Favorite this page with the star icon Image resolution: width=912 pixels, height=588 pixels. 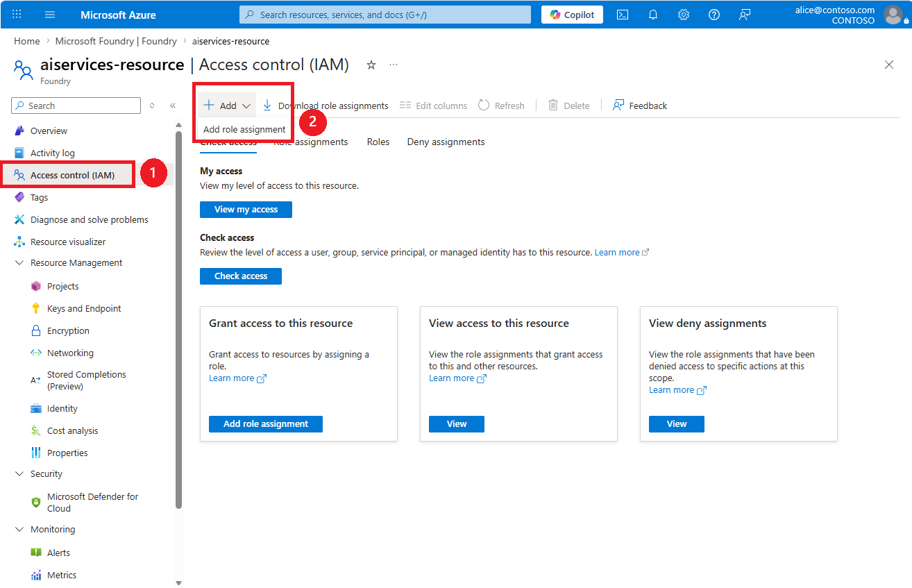click(371, 65)
